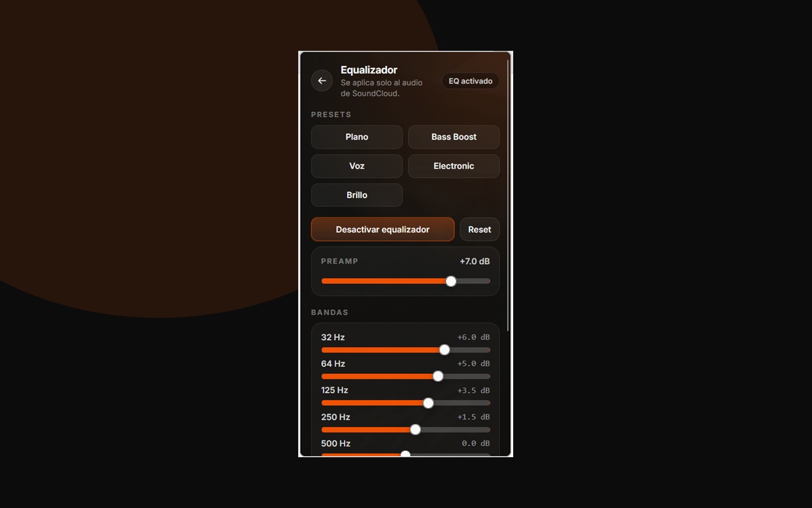
Task: Click the SoundCloud audio description text
Action: tap(381, 88)
